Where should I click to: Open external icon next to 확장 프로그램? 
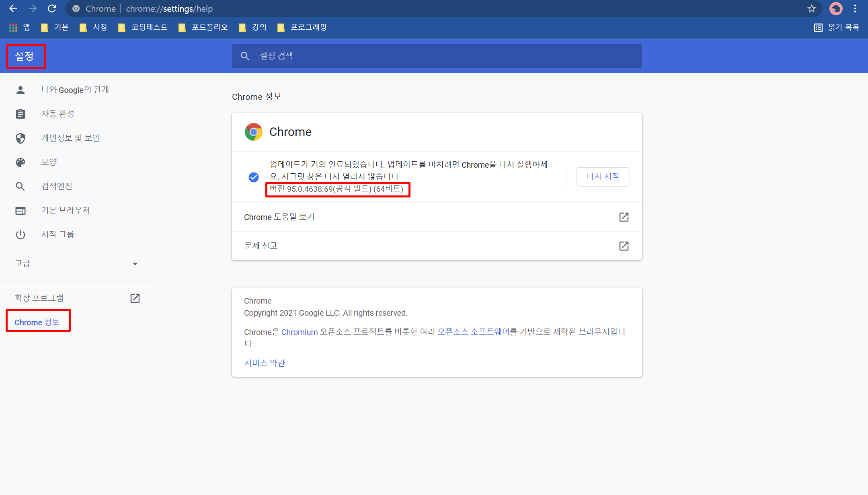point(135,298)
